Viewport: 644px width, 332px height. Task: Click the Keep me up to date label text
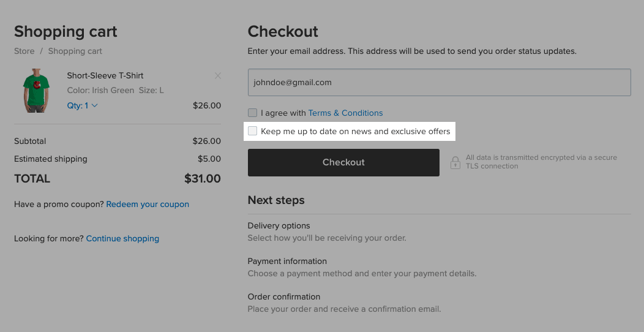coord(355,132)
